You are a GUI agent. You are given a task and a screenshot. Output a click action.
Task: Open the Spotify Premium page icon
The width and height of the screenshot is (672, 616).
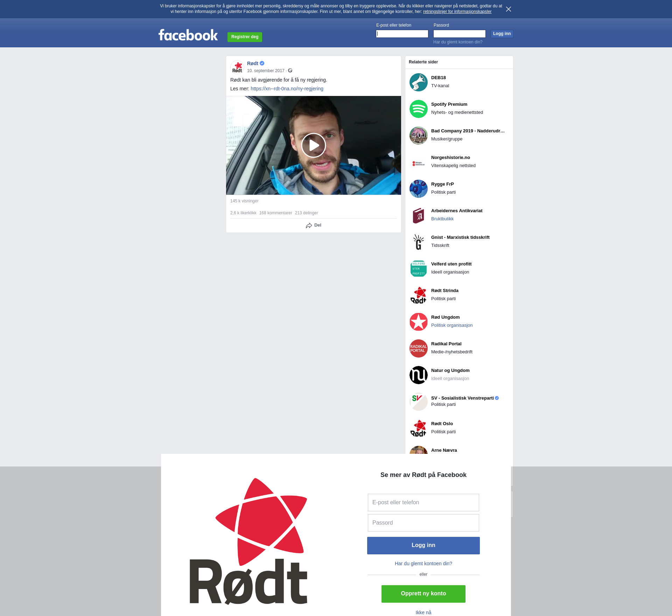coord(418,109)
